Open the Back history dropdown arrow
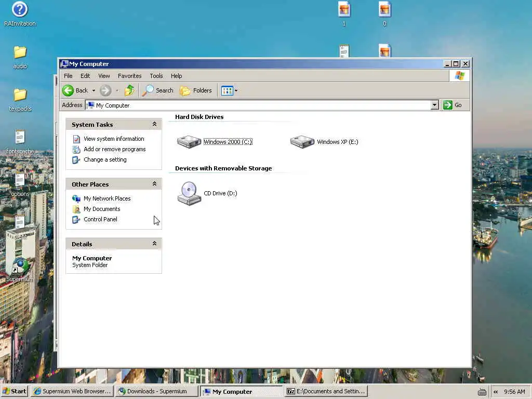The height and width of the screenshot is (399, 532). (94, 90)
